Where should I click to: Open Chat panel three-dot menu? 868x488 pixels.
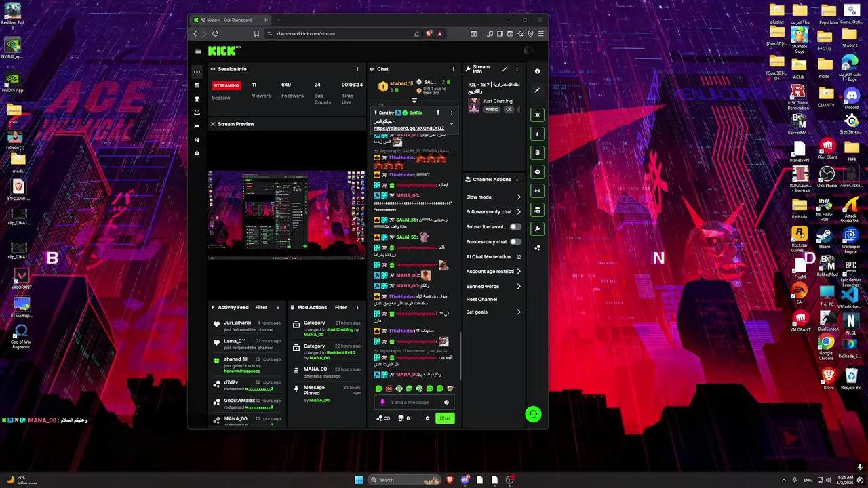(453, 69)
